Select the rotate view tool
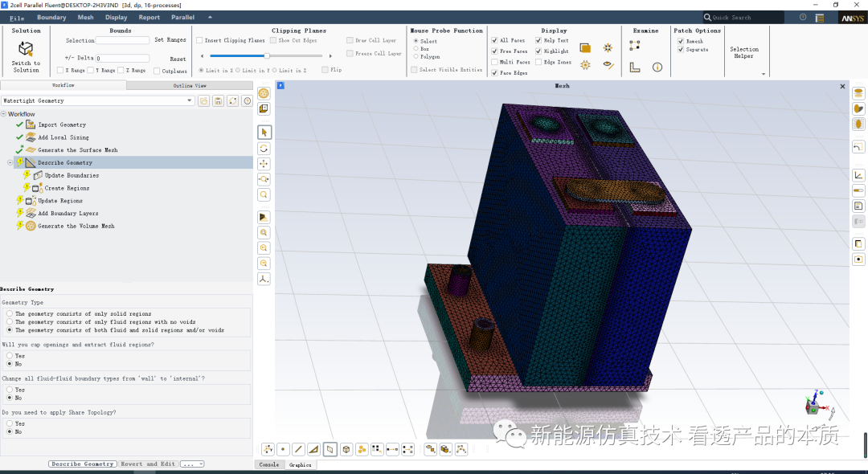This screenshot has height=474, width=868. point(264,149)
